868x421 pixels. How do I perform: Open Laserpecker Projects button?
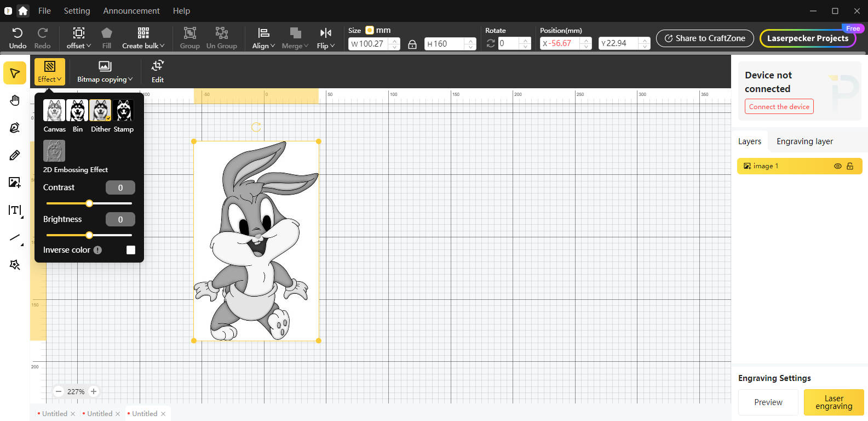[x=808, y=38]
